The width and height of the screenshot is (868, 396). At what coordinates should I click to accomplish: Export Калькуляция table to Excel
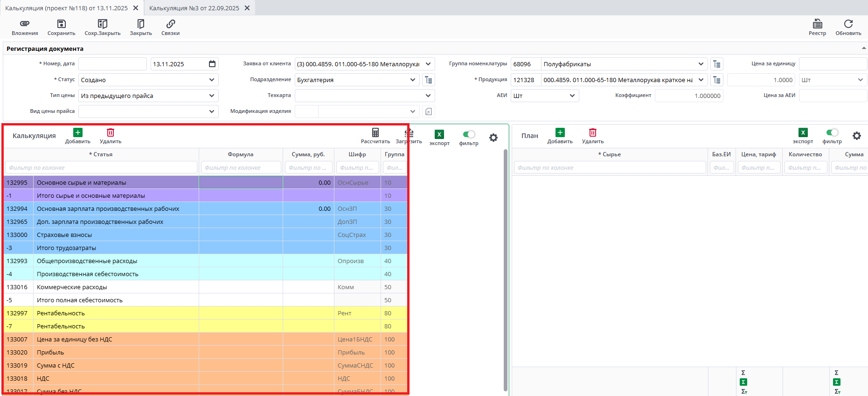click(x=439, y=135)
